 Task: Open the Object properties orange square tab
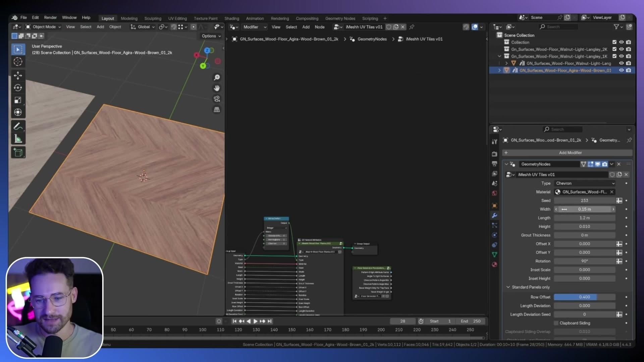coord(494,206)
